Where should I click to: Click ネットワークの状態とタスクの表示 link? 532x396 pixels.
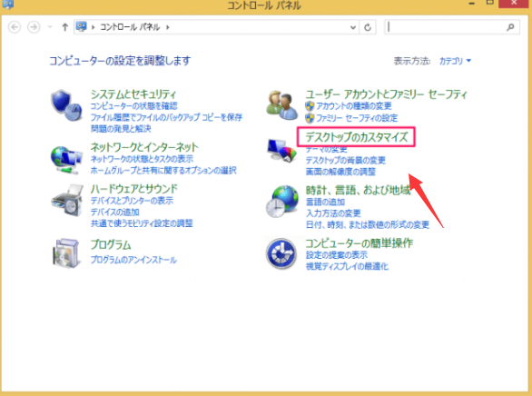tap(142, 159)
